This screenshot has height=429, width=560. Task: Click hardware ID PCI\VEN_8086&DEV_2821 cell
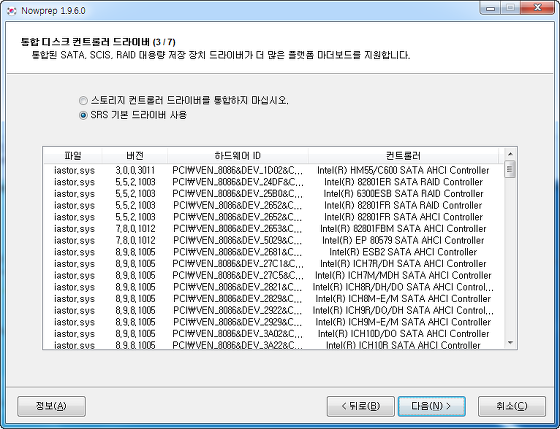click(x=238, y=287)
